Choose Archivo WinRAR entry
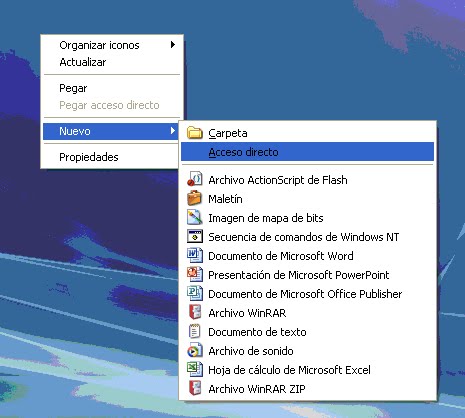 point(307,313)
